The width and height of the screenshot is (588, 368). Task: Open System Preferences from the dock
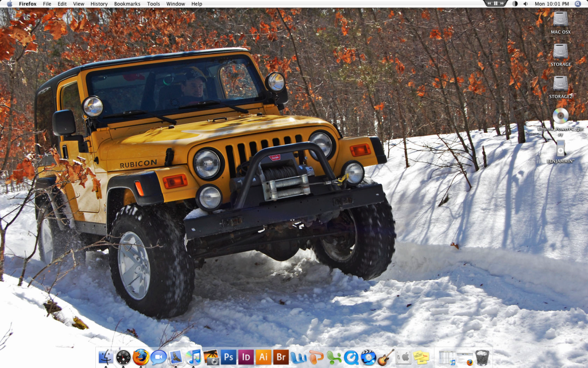pos(403,357)
